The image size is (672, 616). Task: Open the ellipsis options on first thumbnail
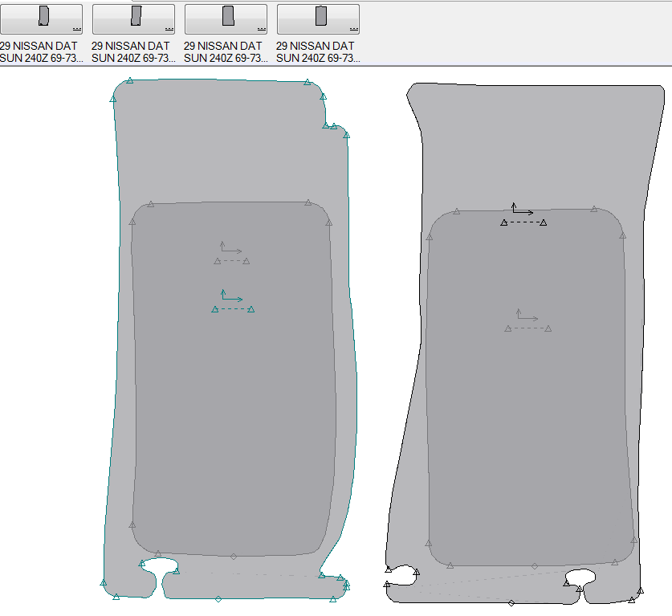(76, 28)
